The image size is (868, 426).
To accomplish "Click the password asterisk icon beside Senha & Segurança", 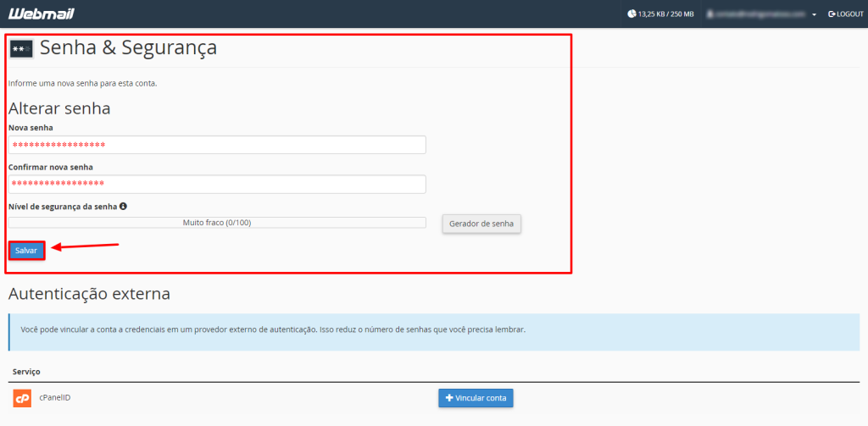I will 21,49.
